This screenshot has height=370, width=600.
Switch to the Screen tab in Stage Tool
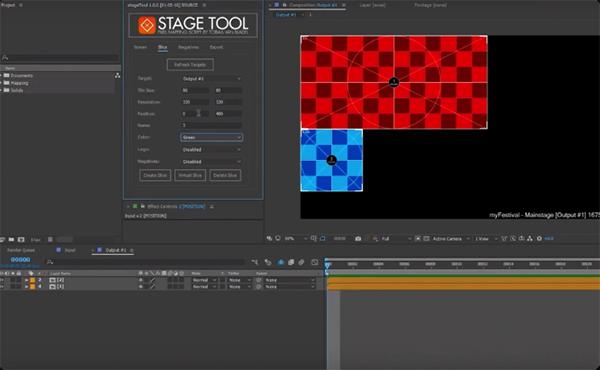140,47
